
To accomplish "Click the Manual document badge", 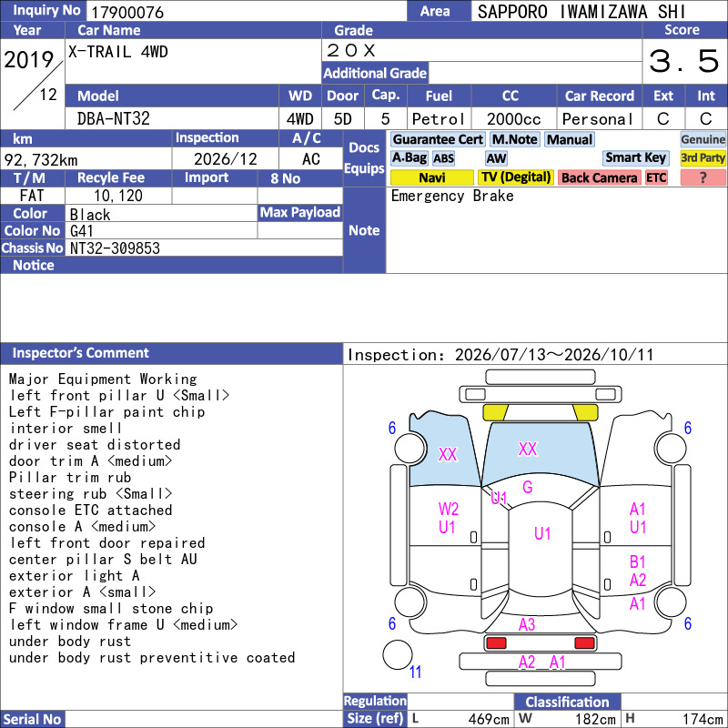I will tap(570, 139).
